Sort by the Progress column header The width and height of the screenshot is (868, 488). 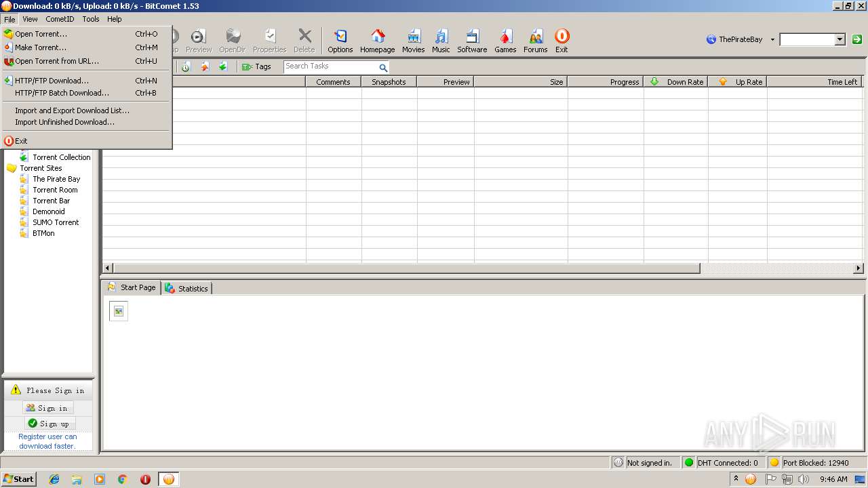(x=606, y=82)
